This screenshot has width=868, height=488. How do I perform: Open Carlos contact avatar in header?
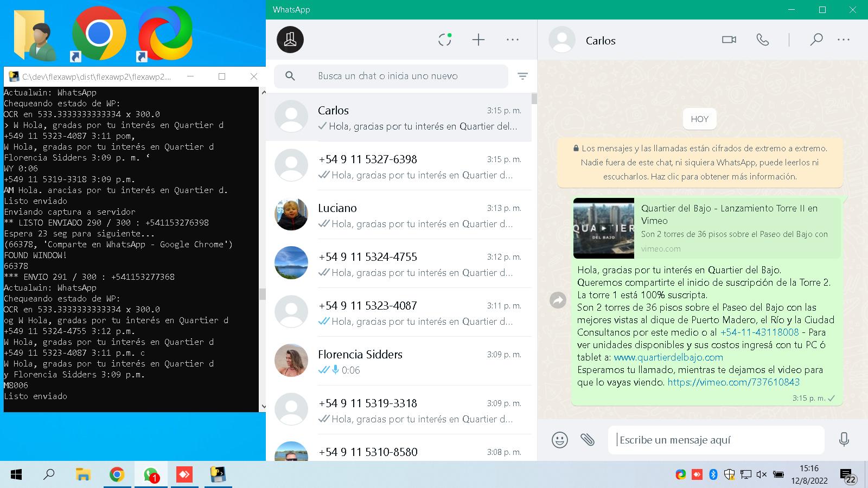[562, 40]
